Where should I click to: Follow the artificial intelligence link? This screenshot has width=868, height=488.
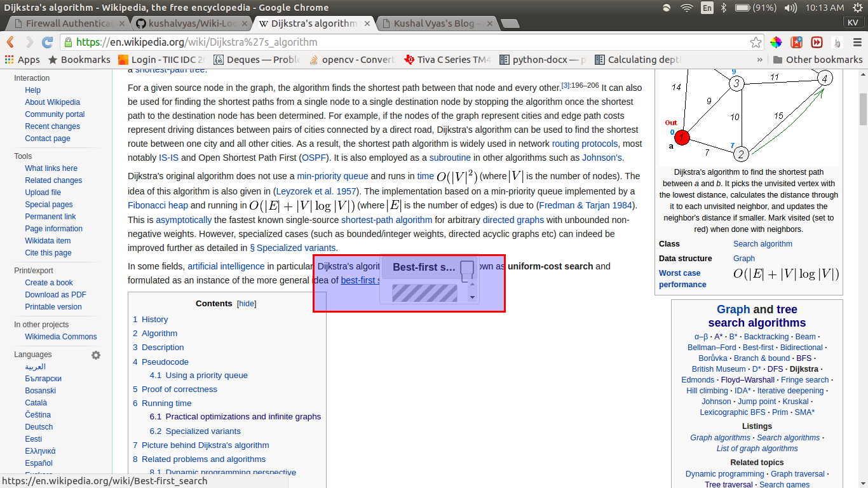click(226, 266)
